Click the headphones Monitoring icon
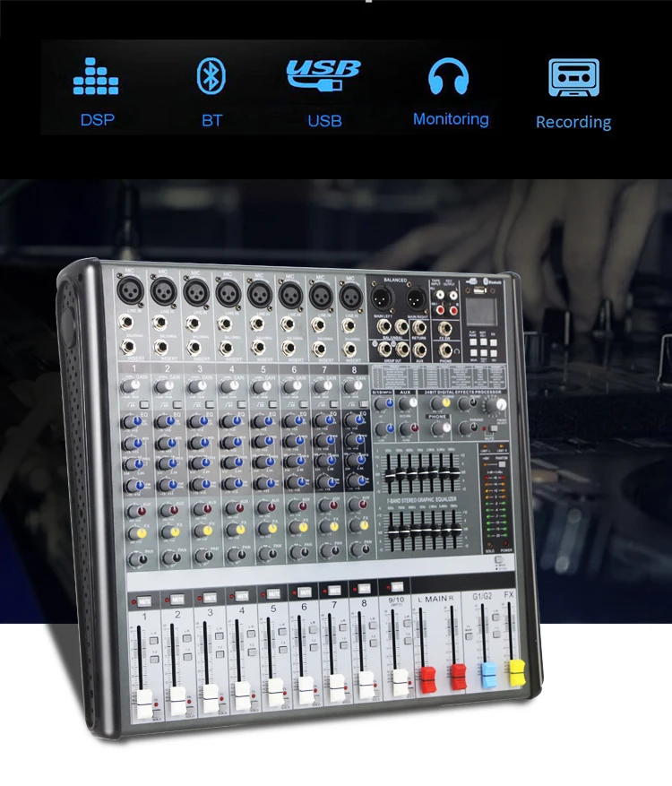Screen dimensions: 672x786 tap(449, 76)
